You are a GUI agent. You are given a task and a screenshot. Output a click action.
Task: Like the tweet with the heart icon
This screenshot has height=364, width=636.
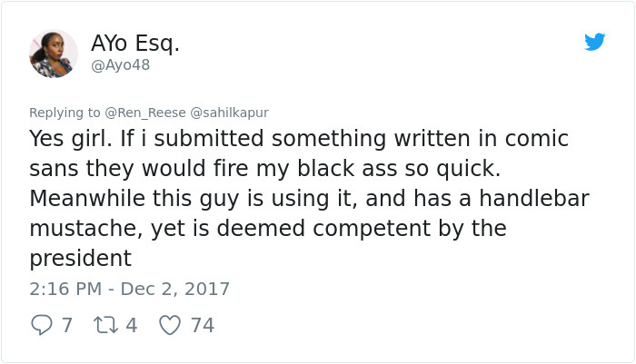(170, 324)
